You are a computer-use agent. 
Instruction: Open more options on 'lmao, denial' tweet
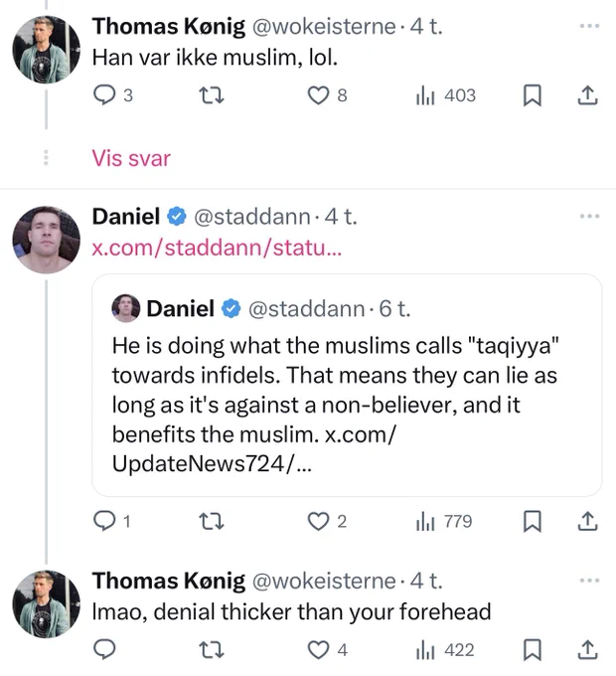[x=590, y=581]
